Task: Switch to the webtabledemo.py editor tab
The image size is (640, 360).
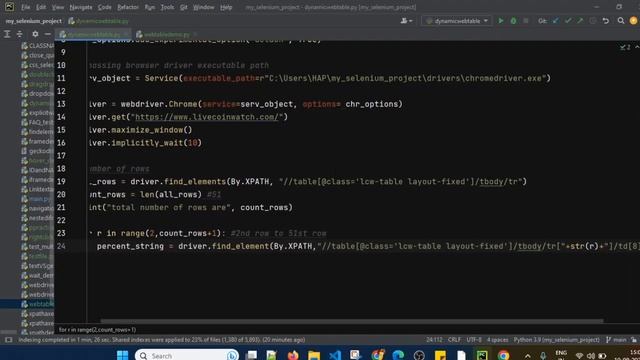Action: (x=167, y=34)
